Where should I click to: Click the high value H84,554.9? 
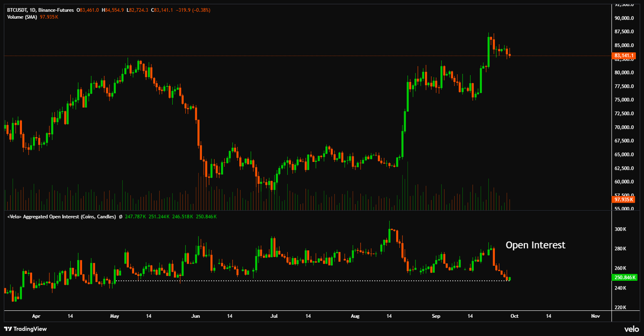click(113, 10)
